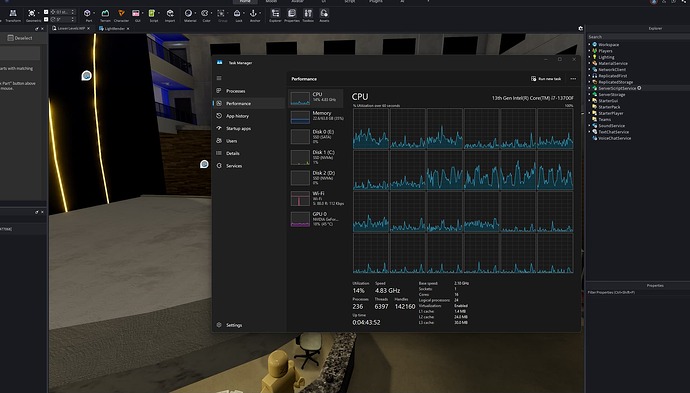Click the plus icon next to ServerScriptService
690x393 pixels.
click(x=639, y=88)
